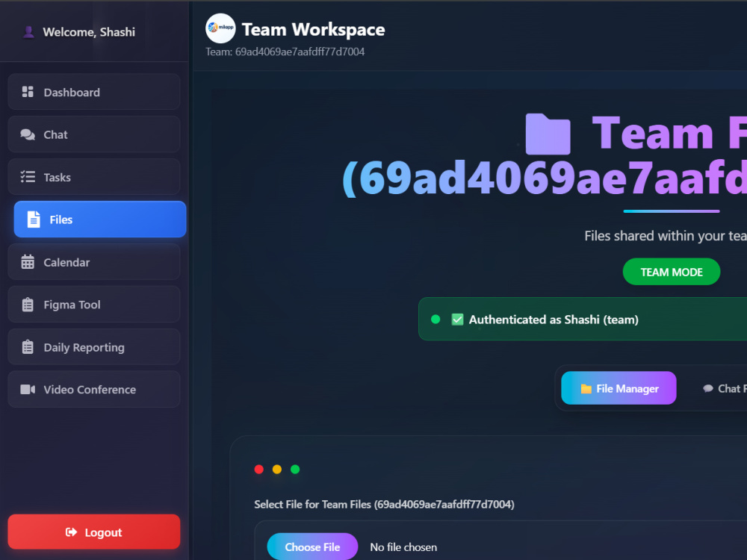The image size is (747, 560).
Task: Click the large purple folder icon
Action: pyautogui.click(x=548, y=134)
